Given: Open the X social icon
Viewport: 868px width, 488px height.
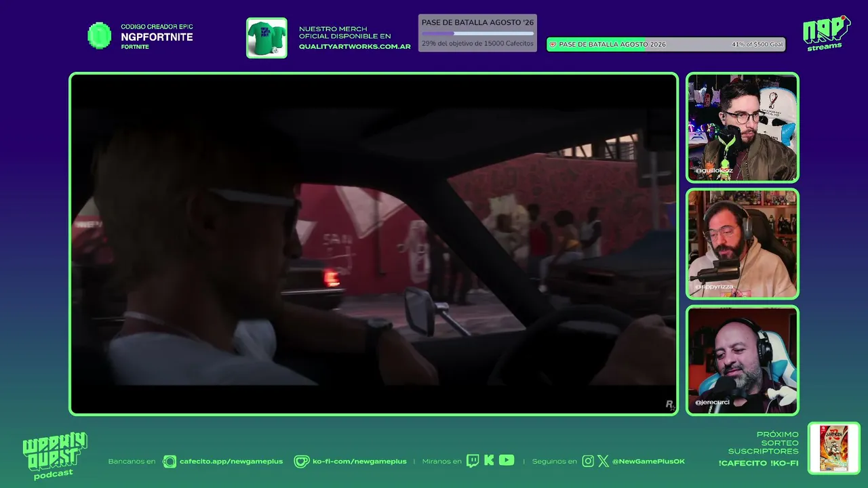Looking at the screenshot, I should (x=603, y=462).
